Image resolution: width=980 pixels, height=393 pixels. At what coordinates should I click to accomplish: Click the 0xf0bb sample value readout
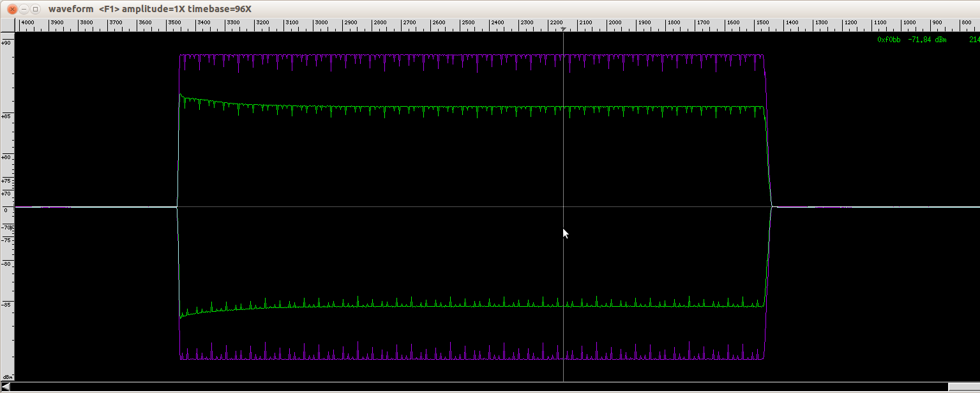pos(889,40)
